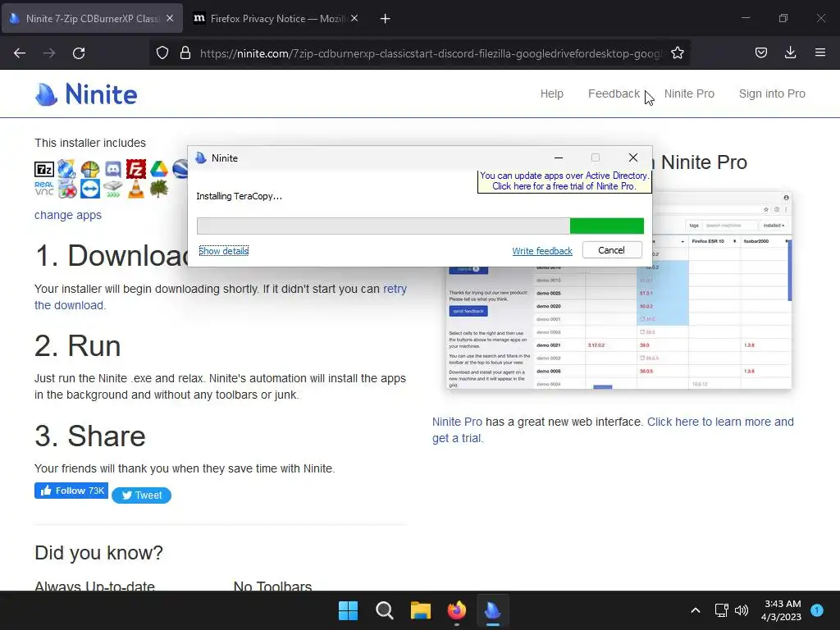Click the RealVNC app icon

pos(44,189)
